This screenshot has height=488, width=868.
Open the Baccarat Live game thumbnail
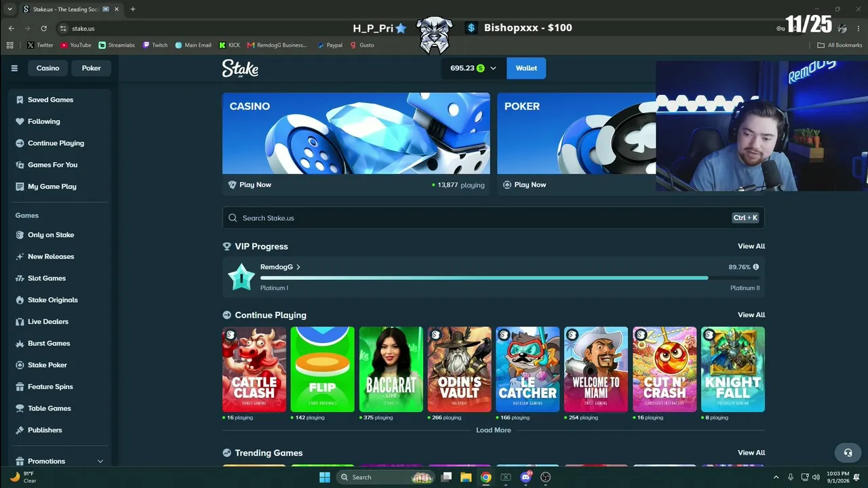[x=391, y=369]
